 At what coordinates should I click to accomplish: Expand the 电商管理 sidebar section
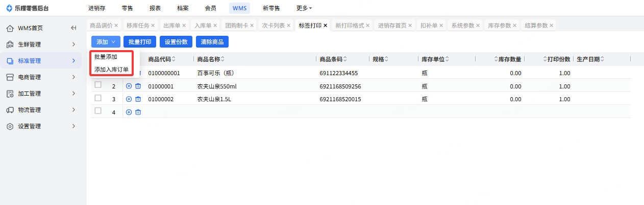[x=73, y=77]
